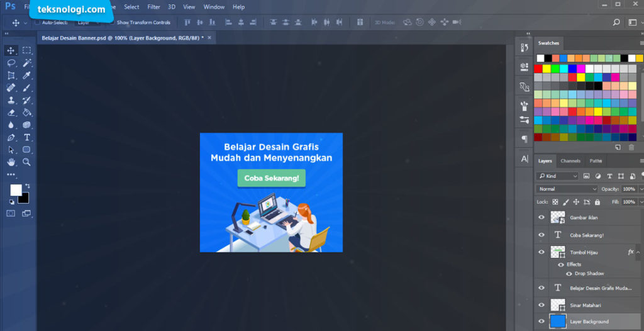Image resolution: width=644 pixels, height=331 pixels.
Task: Select the Paint Bucket tool
Action: [26, 112]
